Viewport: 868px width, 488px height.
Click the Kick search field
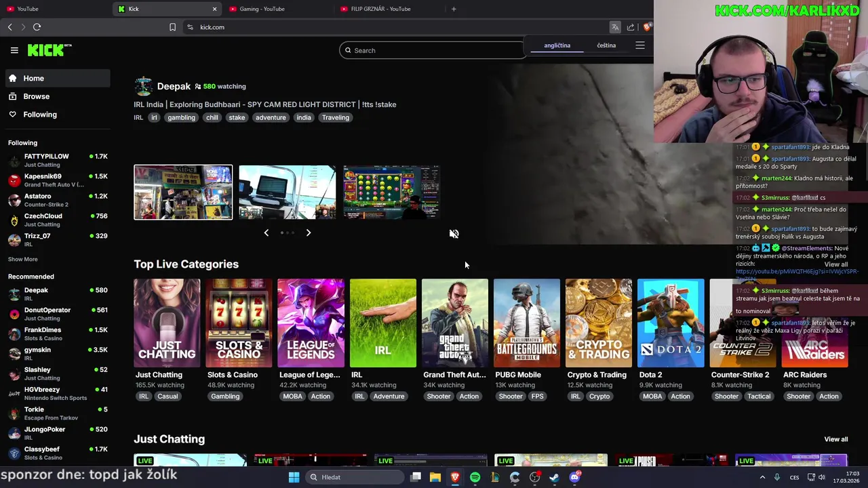[x=434, y=50]
